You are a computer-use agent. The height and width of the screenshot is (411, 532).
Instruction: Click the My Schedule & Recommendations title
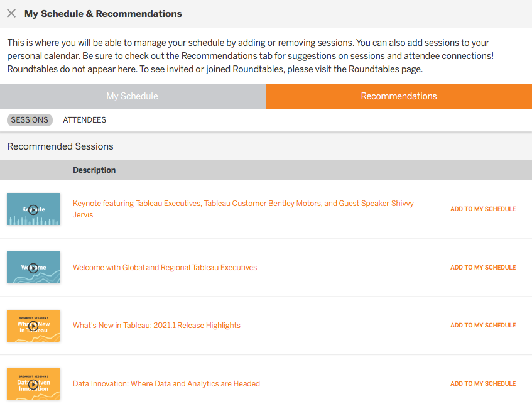click(103, 13)
